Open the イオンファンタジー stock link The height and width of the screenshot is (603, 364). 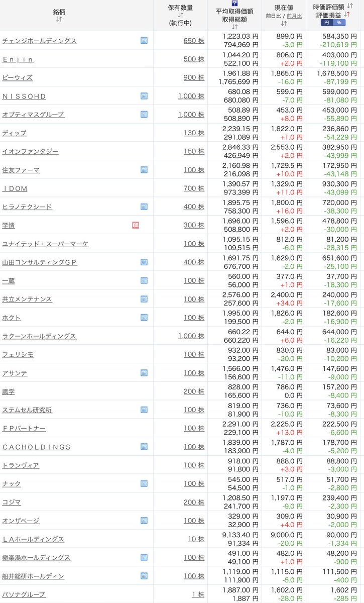tap(30, 151)
